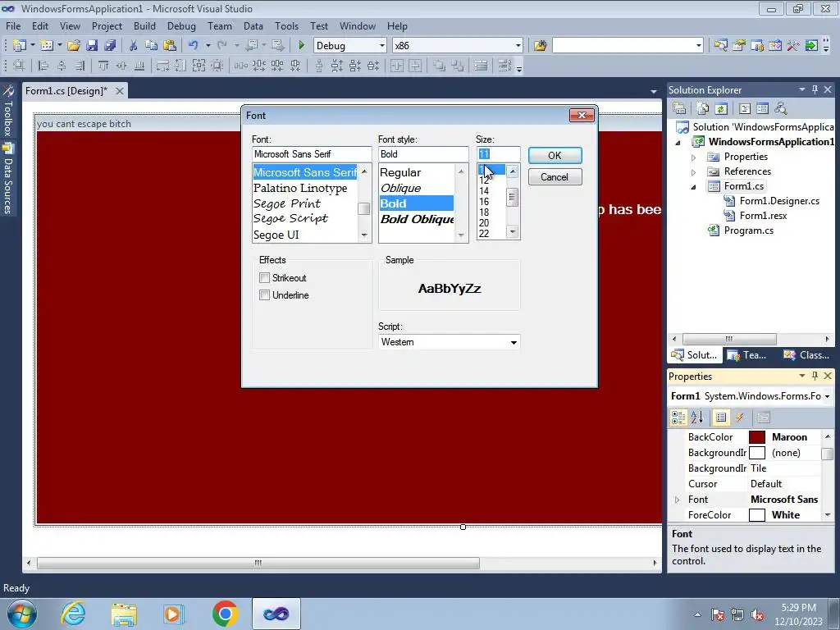
Task: Switch to Class View tab
Action: coord(806,354)
